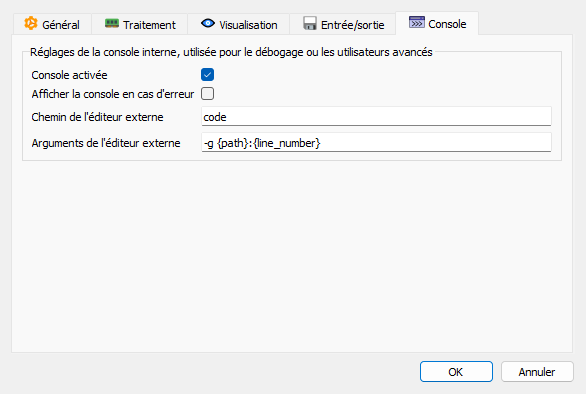The height and width of the screenshot is (394, 586).
Task: Click the orange gear icon on Général tab
Action: tap(31, 23)
